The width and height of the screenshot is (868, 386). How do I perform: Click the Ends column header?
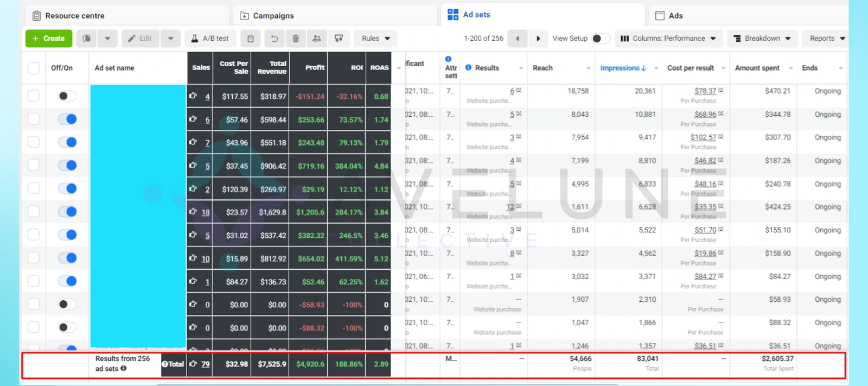(x=809, y=68)
